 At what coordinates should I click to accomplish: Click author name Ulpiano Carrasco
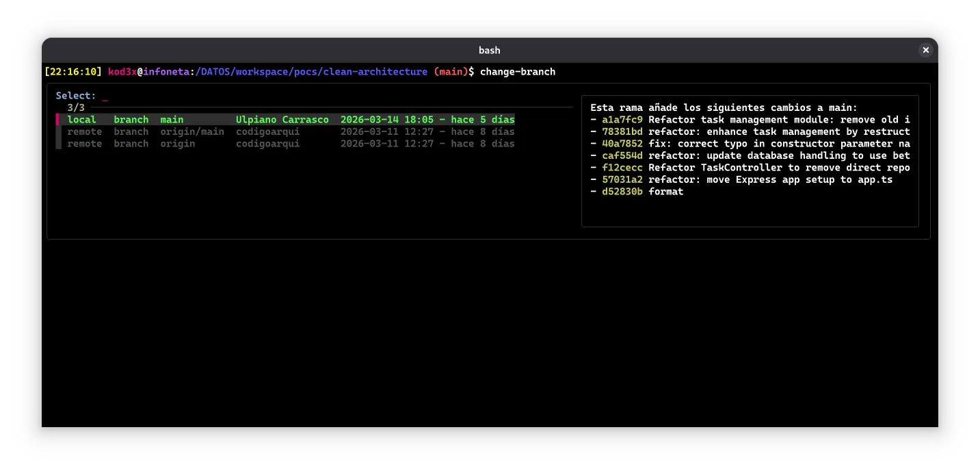pos(282,120)
